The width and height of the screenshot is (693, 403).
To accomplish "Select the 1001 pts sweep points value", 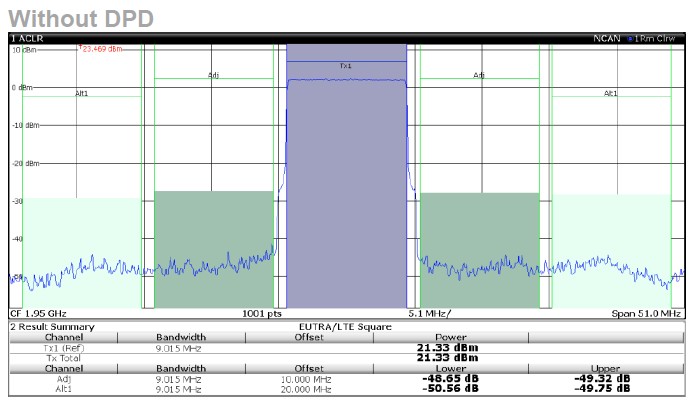I will [x=263, y=314].
